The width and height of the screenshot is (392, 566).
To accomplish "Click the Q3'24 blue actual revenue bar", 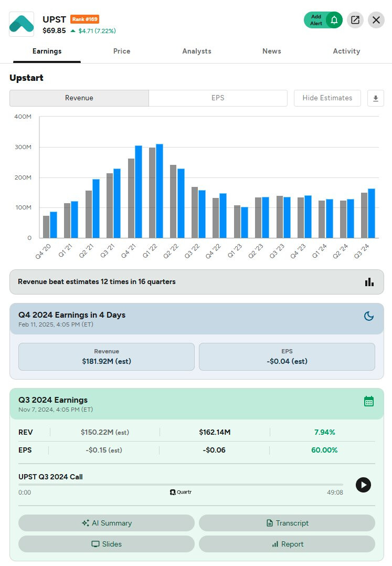I will pos(372,213).
